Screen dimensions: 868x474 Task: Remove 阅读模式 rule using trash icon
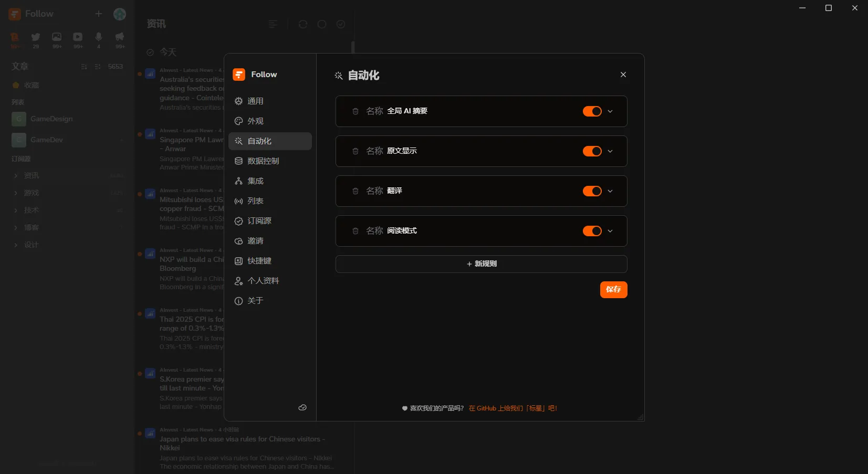pyautogui.click(x=355, y=231)
